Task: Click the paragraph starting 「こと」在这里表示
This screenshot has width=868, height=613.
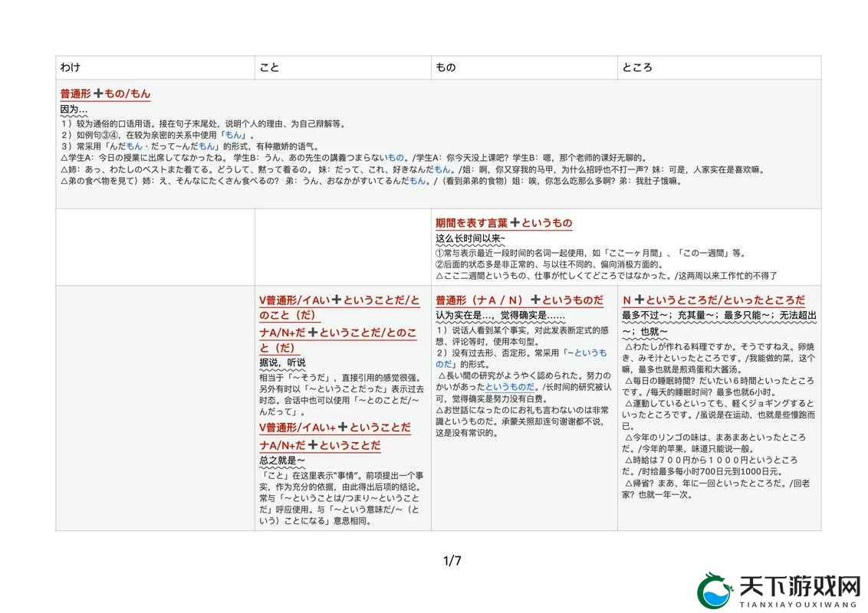Action: coord(341,498)
